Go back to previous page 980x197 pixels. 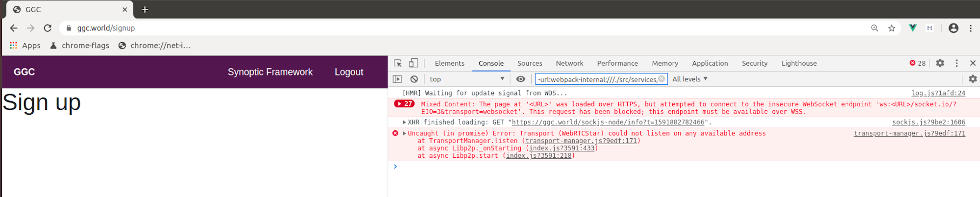[14, 28]
